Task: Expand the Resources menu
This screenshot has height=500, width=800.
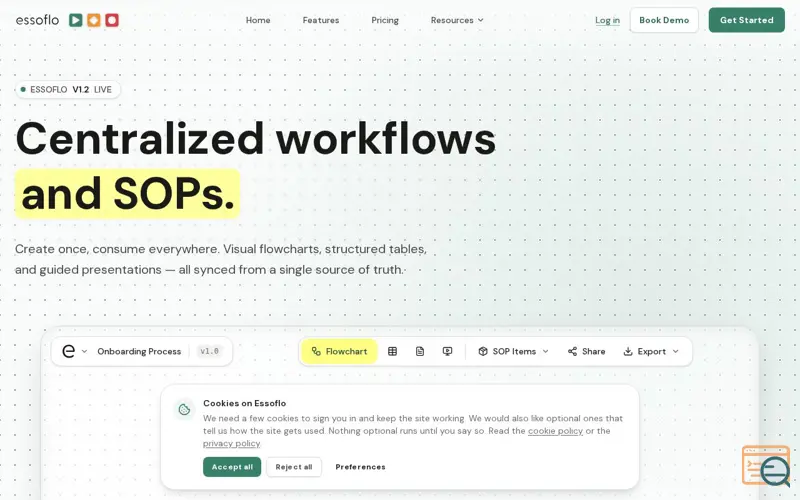Action: 457,20
